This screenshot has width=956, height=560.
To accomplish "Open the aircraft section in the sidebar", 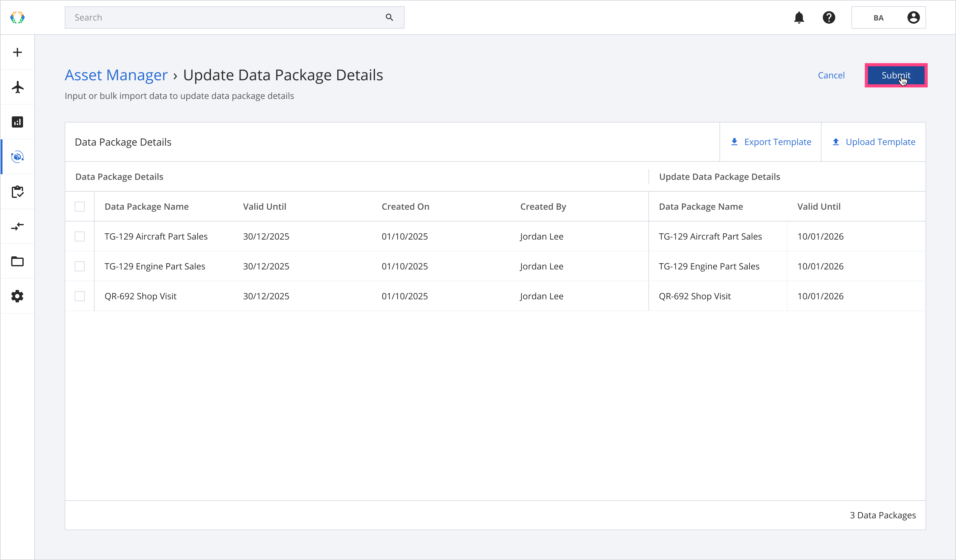I will (x=17, y=87).
